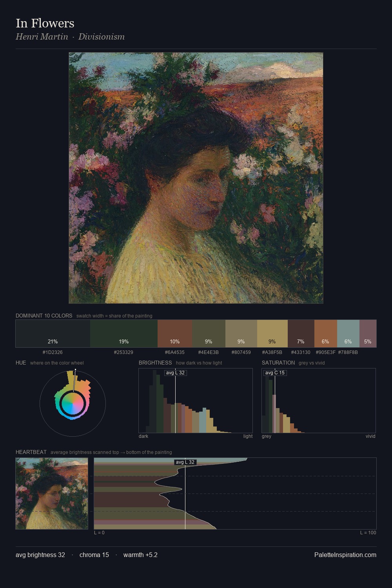Click 'avg brightness 32' in footer
The width and height of the screenshot is (392, 588).
(x=40, y=555)
